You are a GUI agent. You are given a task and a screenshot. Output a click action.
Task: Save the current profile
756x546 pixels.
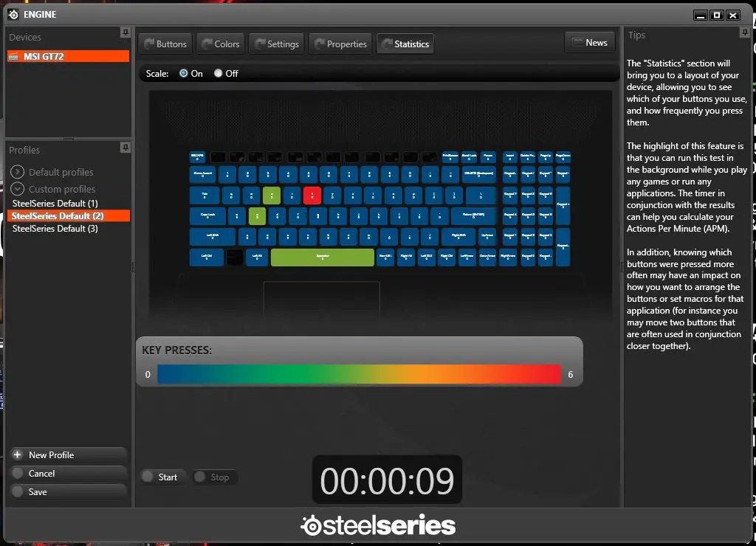coord(68,491)
